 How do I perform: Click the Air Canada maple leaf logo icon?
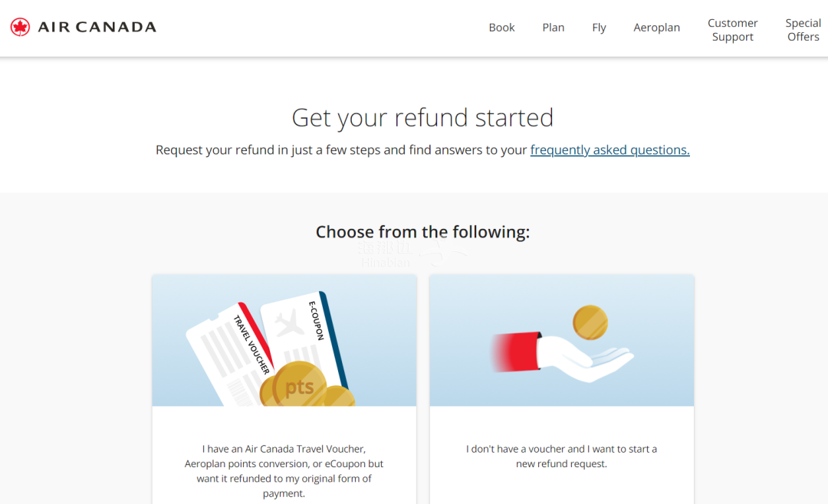tap(20, 27)
